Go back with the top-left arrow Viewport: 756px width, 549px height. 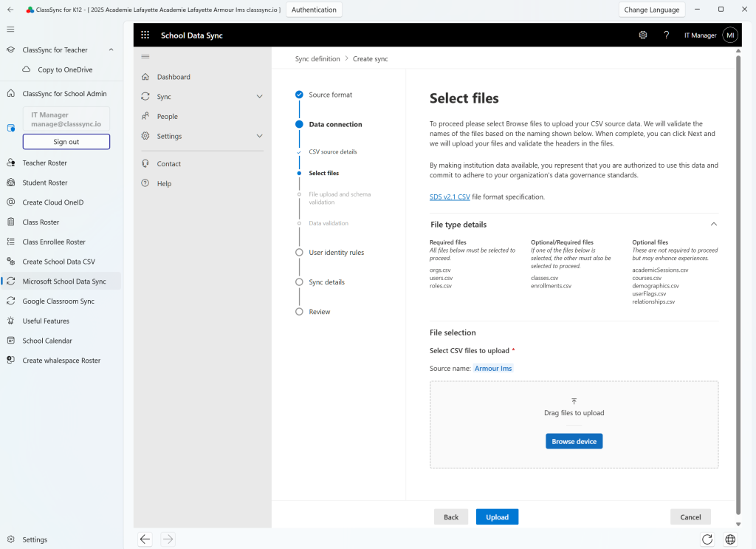[x=10, y=10]
